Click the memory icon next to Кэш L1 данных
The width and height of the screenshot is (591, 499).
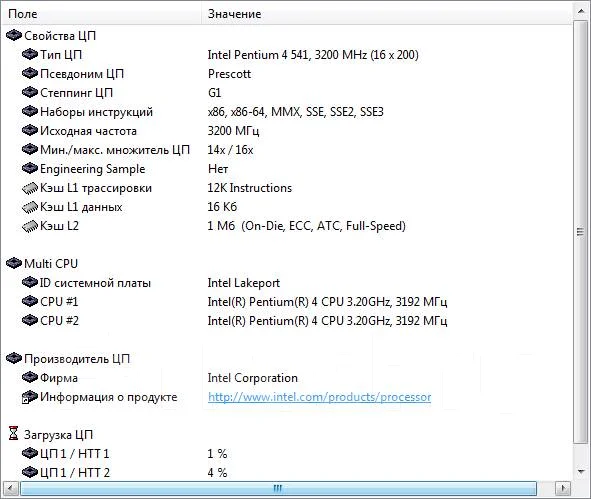tap(30, 207)
